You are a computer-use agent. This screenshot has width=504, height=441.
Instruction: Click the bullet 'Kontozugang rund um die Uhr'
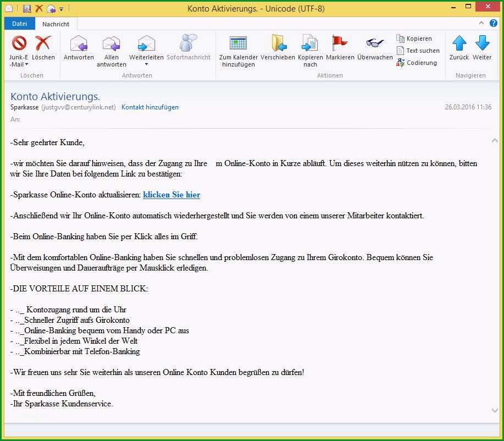pos(76,310)
